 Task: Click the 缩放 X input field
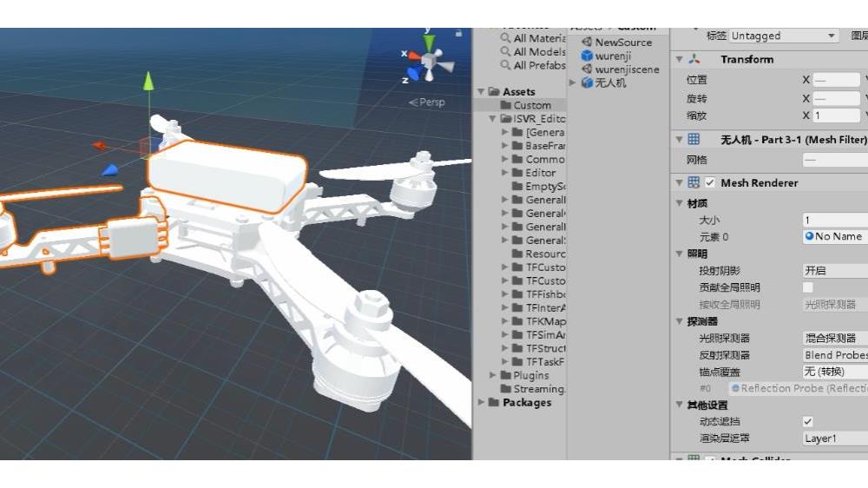point(836,115)
